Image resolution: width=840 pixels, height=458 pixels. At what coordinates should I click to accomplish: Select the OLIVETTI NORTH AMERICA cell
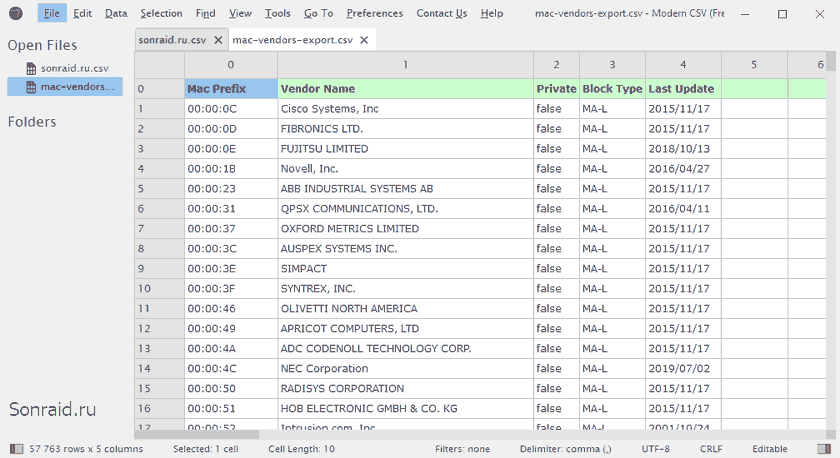406,309
